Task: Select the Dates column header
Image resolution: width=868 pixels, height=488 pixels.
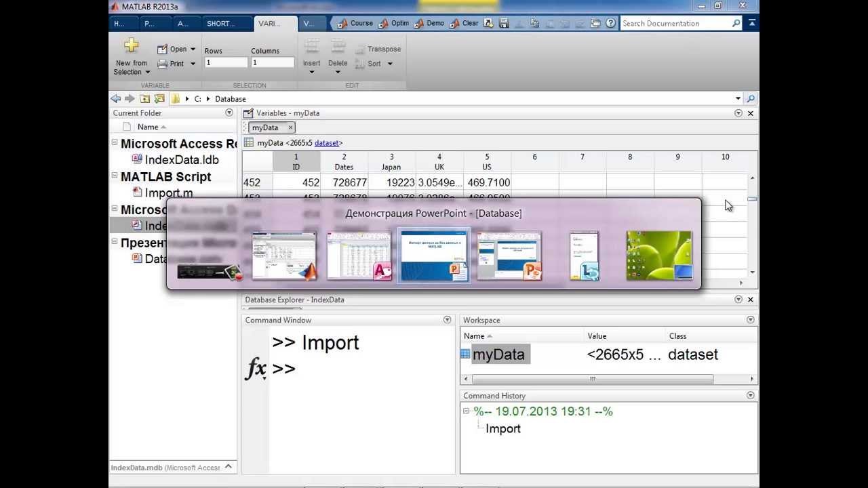Action: (x=344, y=162)
